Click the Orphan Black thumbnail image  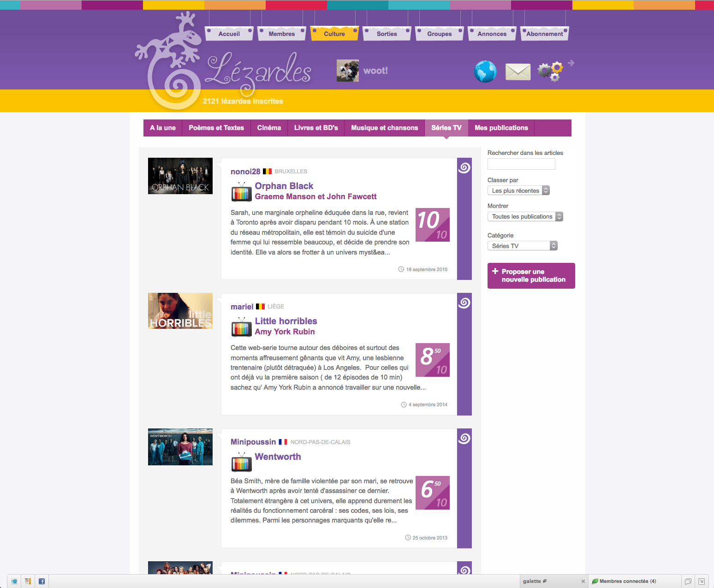click(180, 176)
